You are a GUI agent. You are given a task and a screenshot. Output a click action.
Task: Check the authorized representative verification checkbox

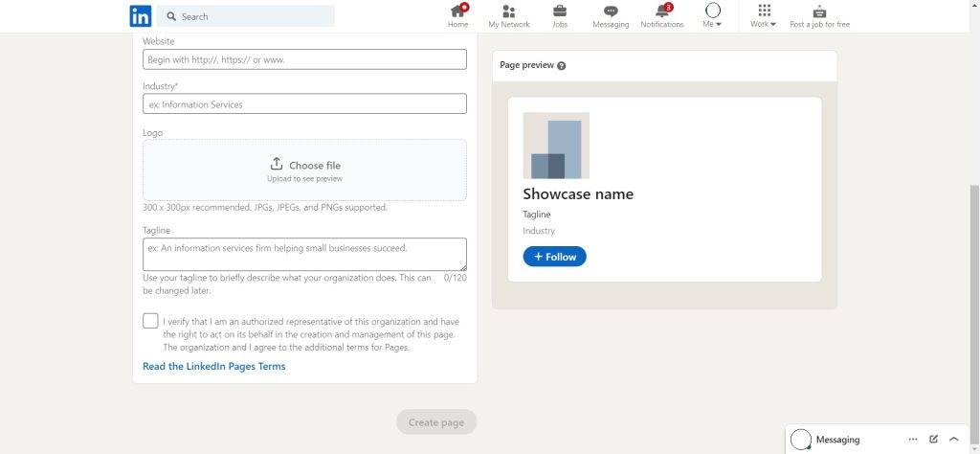(x=150, y=321)
